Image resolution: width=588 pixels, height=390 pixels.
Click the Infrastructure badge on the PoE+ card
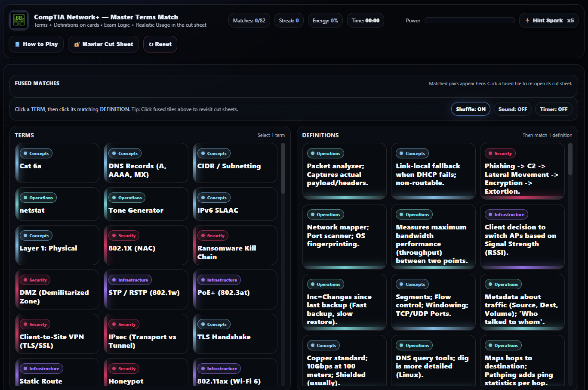tap(219, 280)
